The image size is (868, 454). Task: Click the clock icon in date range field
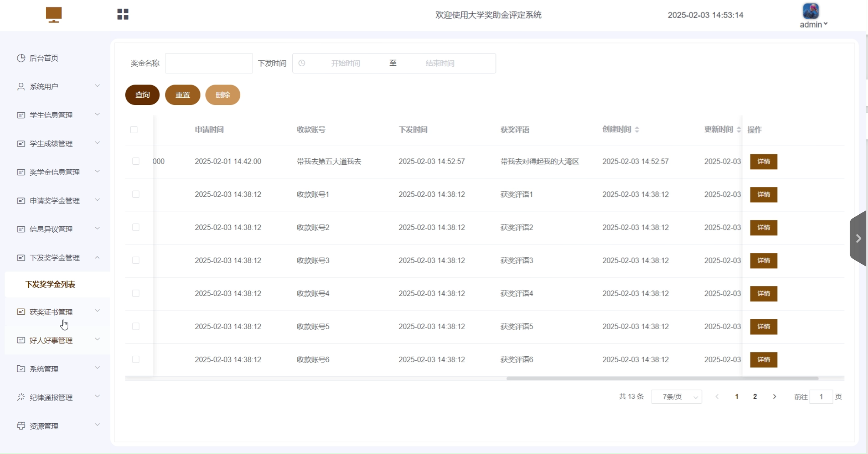tap(302, 63)
